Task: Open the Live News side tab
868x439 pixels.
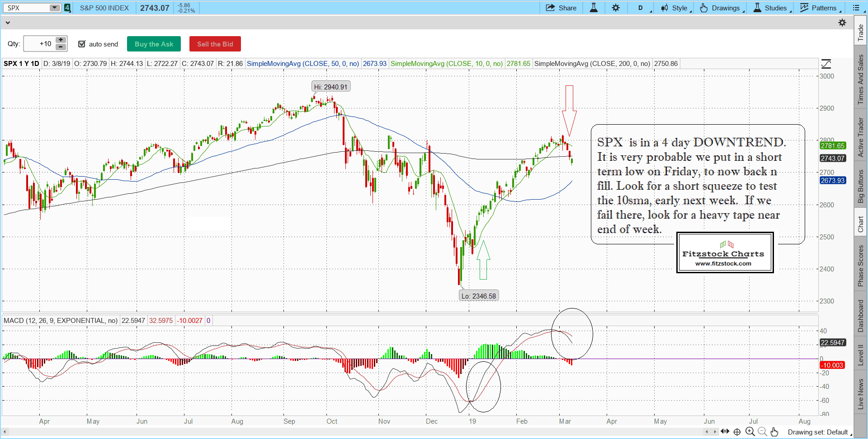Action: (860, 394)
